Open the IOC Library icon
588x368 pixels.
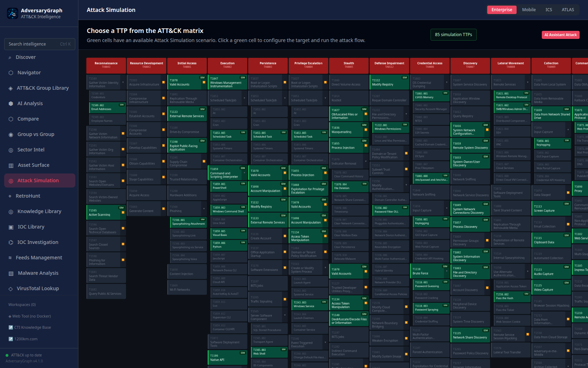pos(11,227)
